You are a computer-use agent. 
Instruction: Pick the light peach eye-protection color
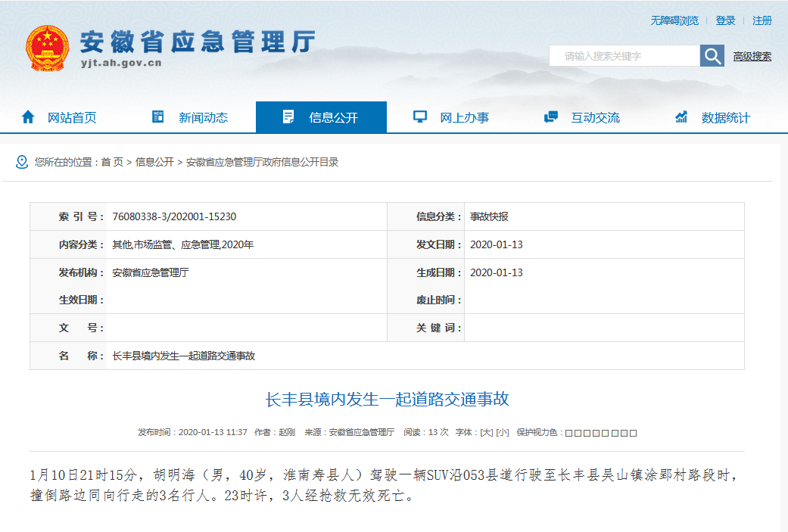pyautogui.click(x=587, y=433)
